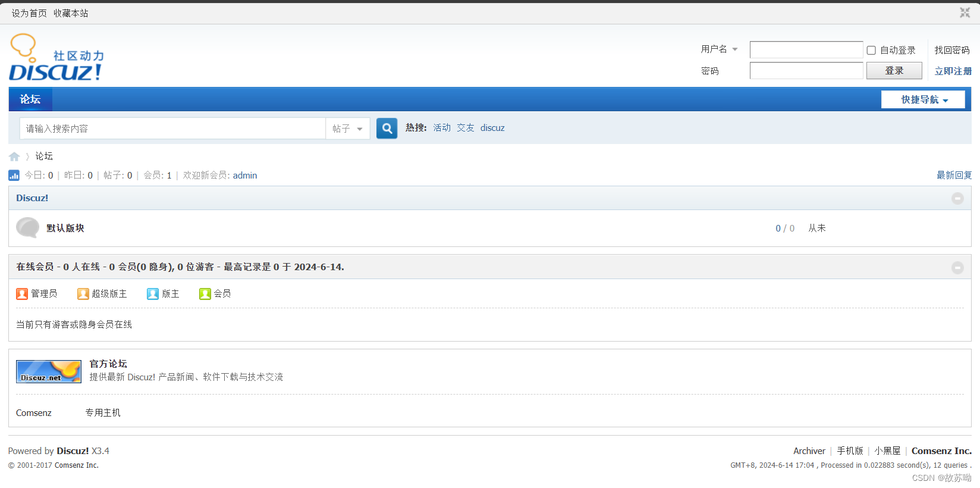Open the 帖子 search type dropdown
Screen dimensions: 980x488
tap(348, 129)
